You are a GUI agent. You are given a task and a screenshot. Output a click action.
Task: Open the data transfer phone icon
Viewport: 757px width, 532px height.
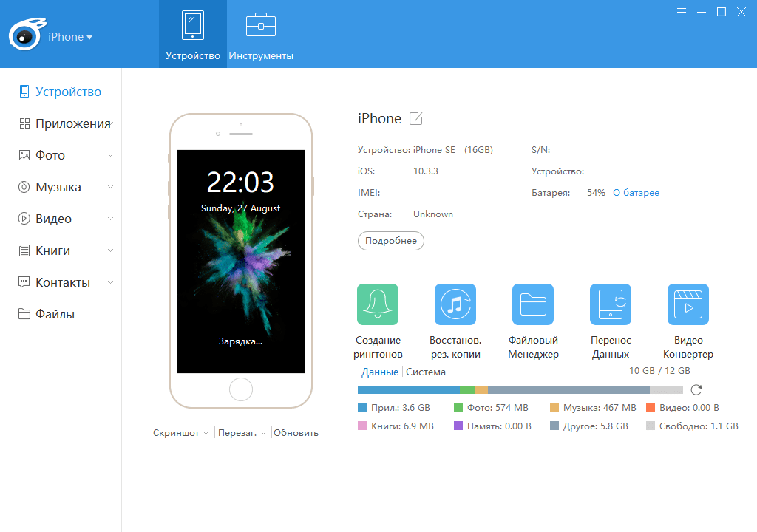(611, 304)
